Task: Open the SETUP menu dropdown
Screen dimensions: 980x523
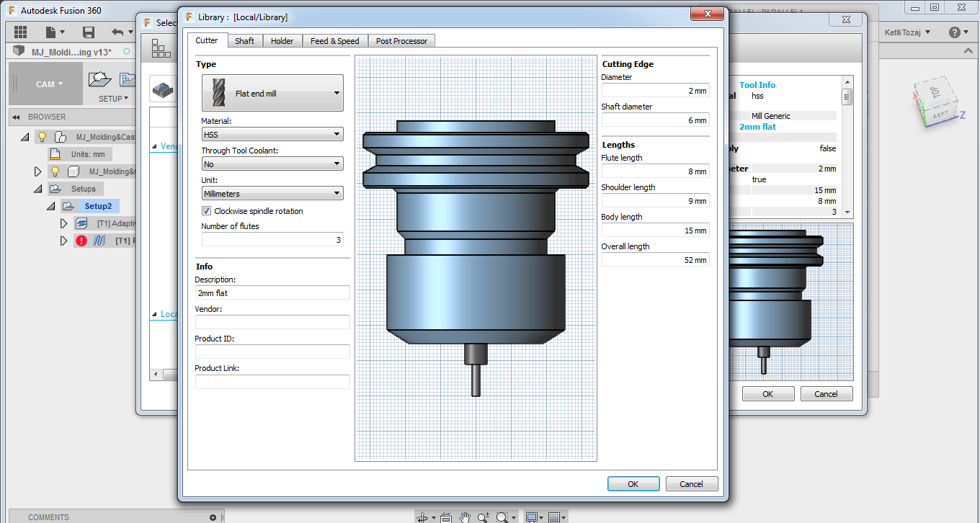Action: 114,99
